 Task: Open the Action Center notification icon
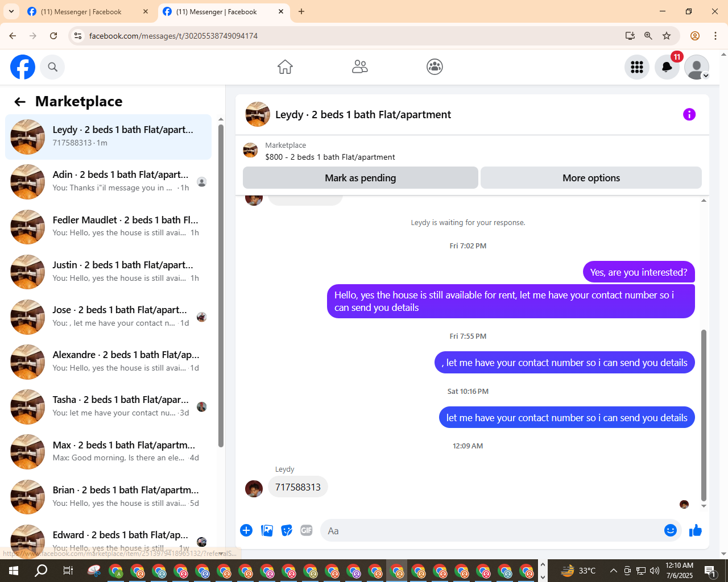pyautogui.click(x=710, y=571)
